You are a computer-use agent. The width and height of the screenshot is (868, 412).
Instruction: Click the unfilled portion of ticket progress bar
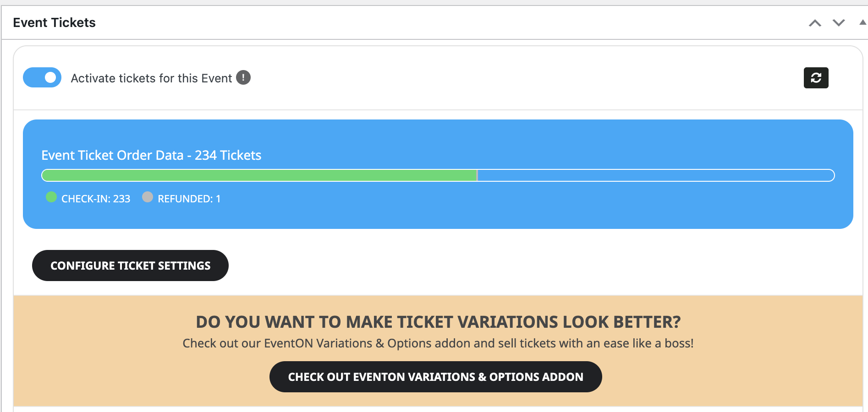(x=656, y=175)
